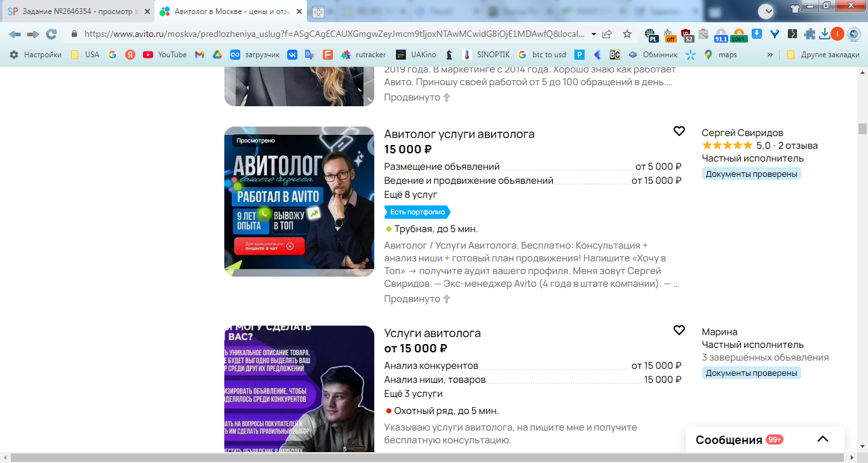Open the Google Translate bookmark icon
The width and height of the screenshot is (868, 463).
click(x=310, y=55)
